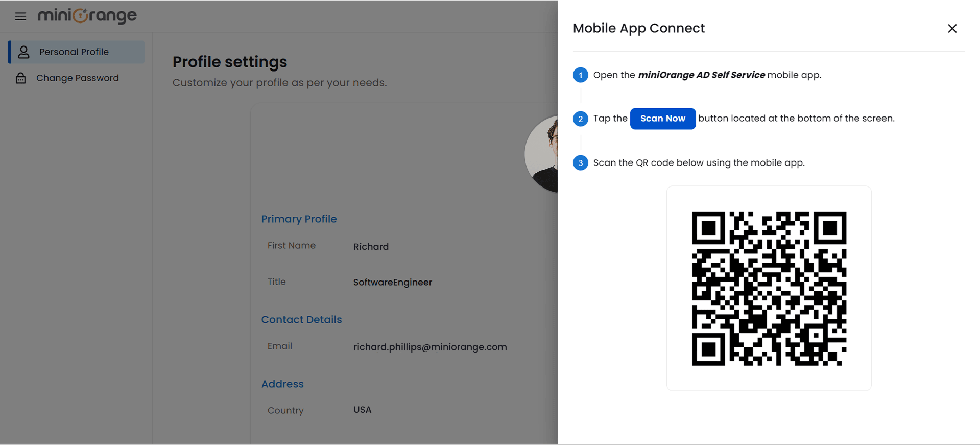Click the QR code image
980x445 pixels.
pyautogui.click(x=769, y=289)
